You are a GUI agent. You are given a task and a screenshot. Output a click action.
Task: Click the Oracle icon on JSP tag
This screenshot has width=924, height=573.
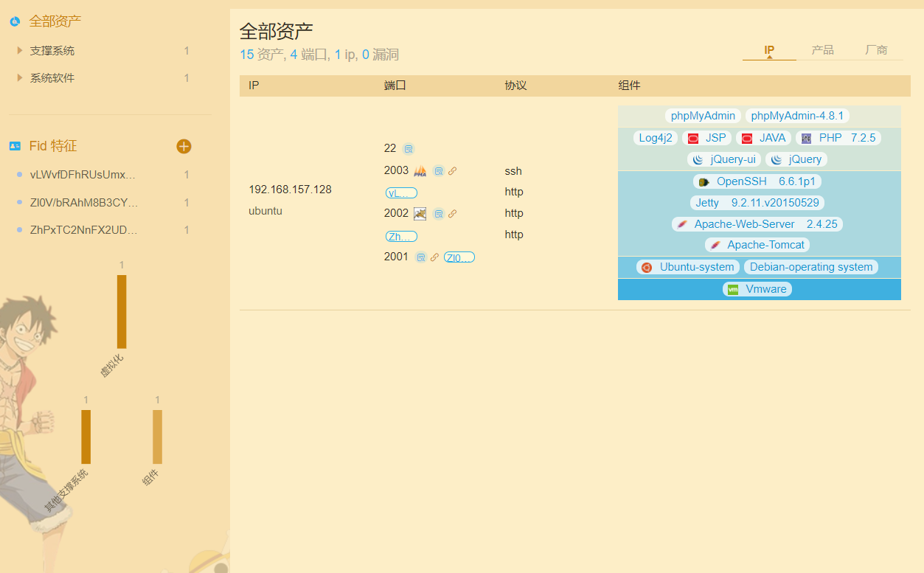click(693, 139)
